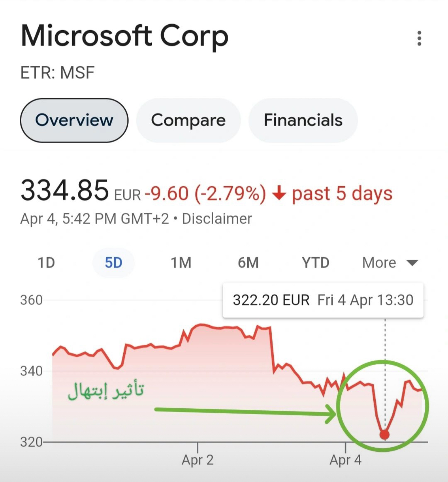Click the red data point on the chart
This screenshot has height=482, width=448.
(x=384, y=434)
